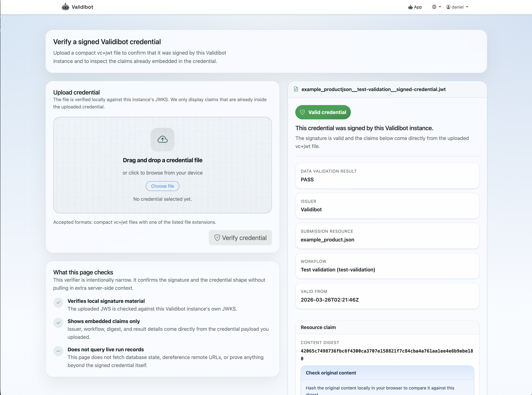Click the App cloud icon in the navbar
The width and height of the screenshot is (532, 395).
410,7
